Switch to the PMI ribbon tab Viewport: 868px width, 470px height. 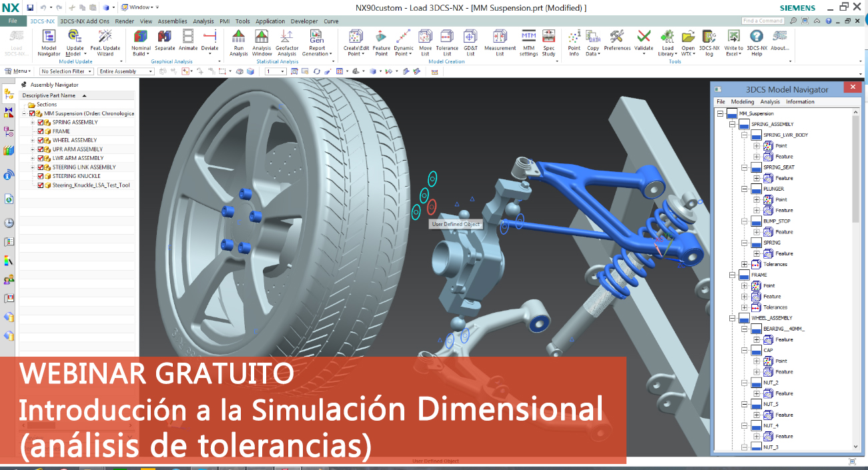pos(225,21)
